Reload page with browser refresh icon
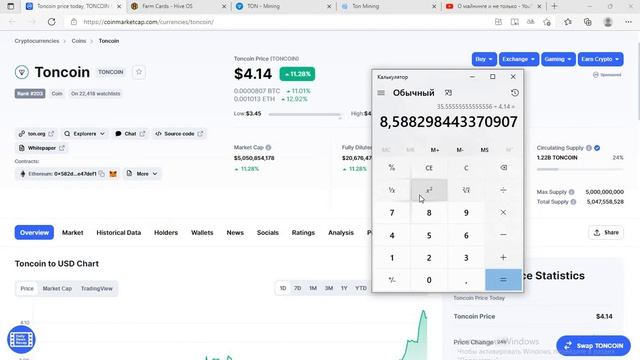Screen dimensions: 640x360 pyautogui.click(x=51, y=22)
